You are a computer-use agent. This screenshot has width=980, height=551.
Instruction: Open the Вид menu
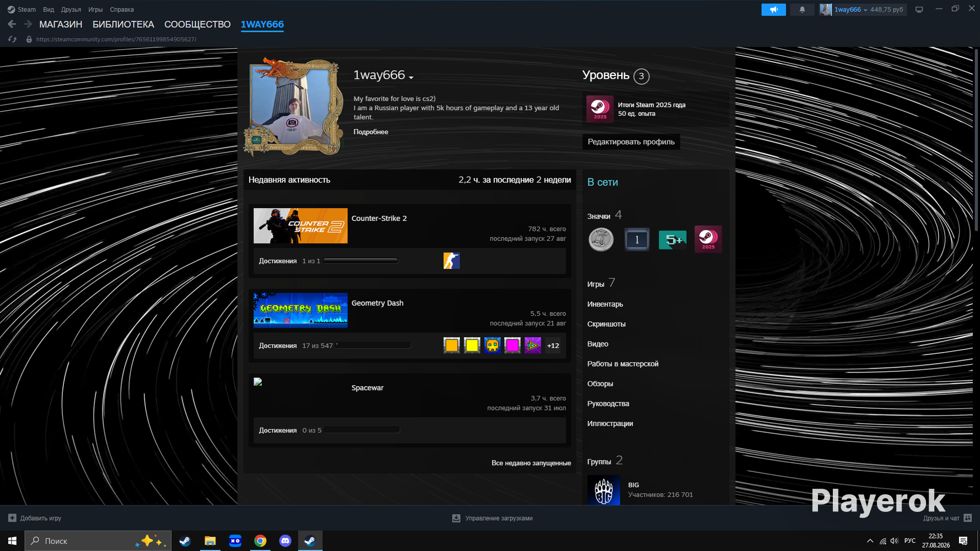(49, 9)
